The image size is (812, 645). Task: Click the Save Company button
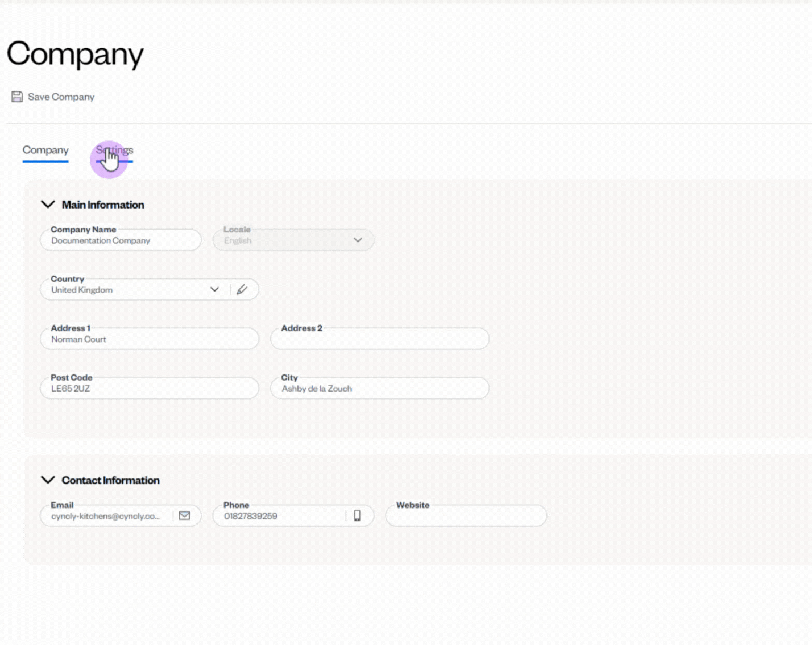click(x=53, y=97)
